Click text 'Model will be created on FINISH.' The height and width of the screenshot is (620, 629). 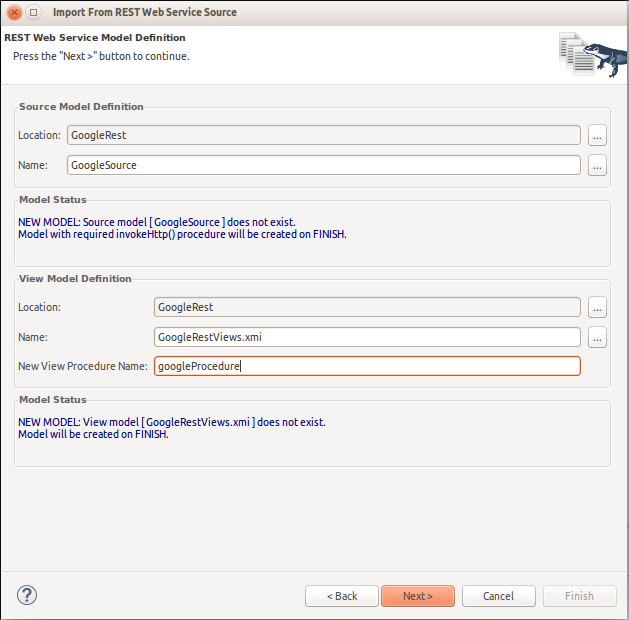pyautogui.click(x=93, y=434)
